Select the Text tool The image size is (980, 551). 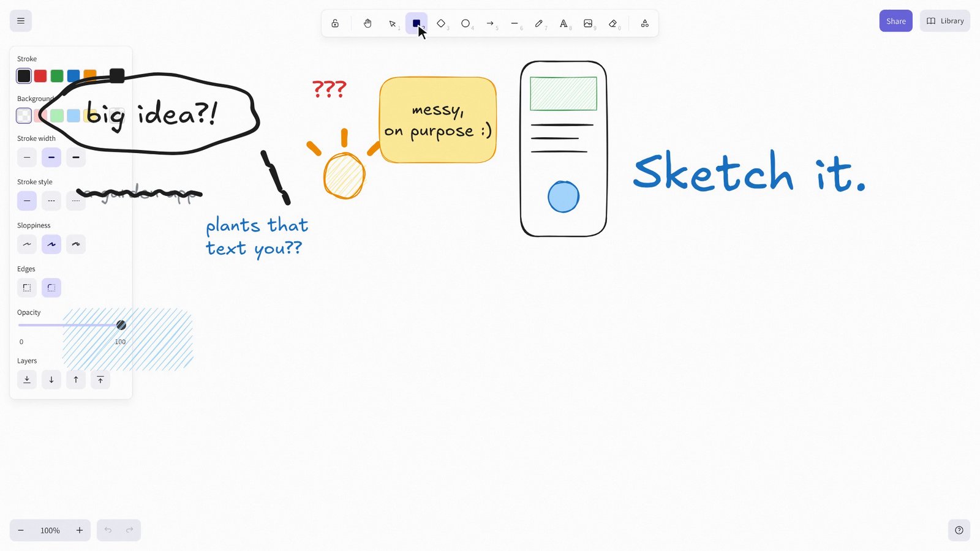(x=563, y=23)
